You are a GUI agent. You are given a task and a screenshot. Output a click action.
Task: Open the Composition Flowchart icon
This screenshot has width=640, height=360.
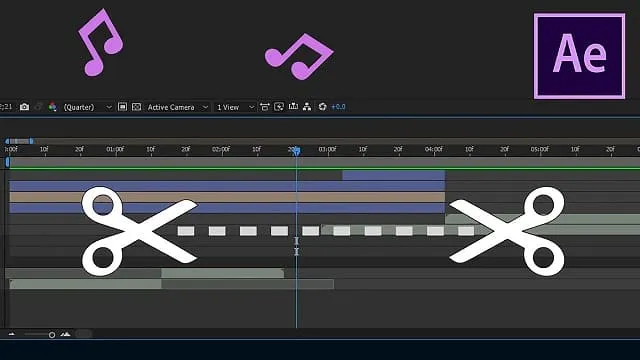click(307, 107)
